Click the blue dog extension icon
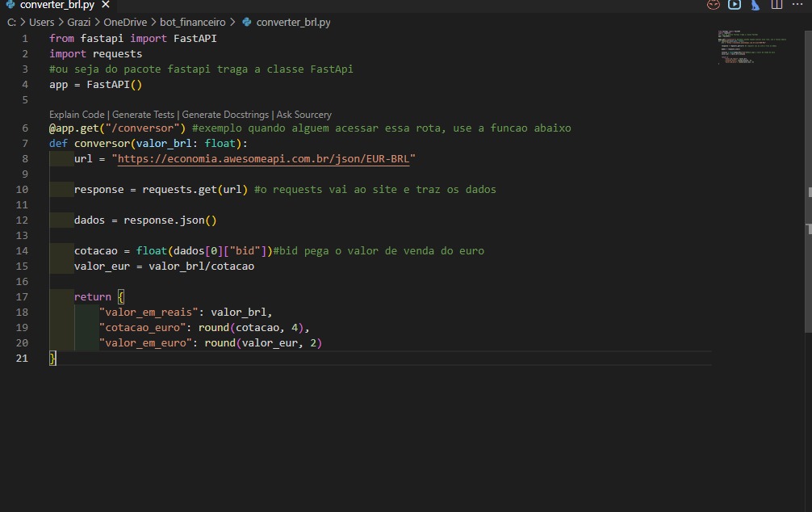This screenshot has width=812, height=512. tap(755, 5)
